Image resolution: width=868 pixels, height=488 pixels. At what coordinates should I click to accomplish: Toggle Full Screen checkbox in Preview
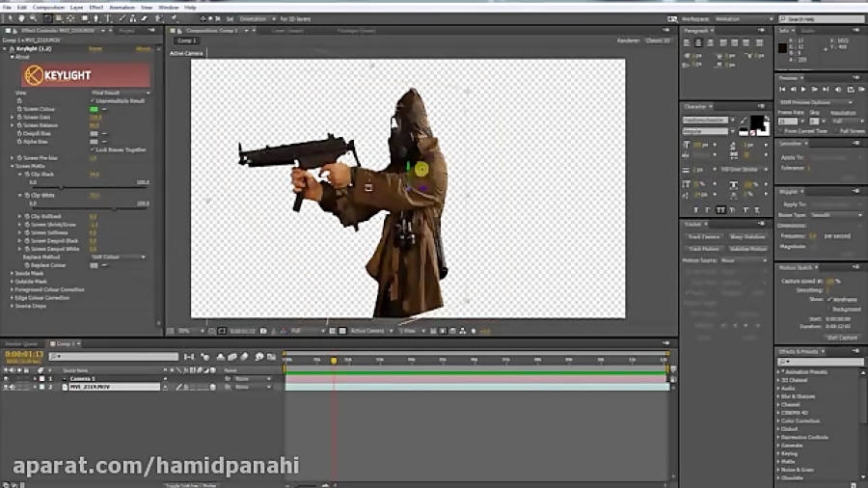[836, 131]
